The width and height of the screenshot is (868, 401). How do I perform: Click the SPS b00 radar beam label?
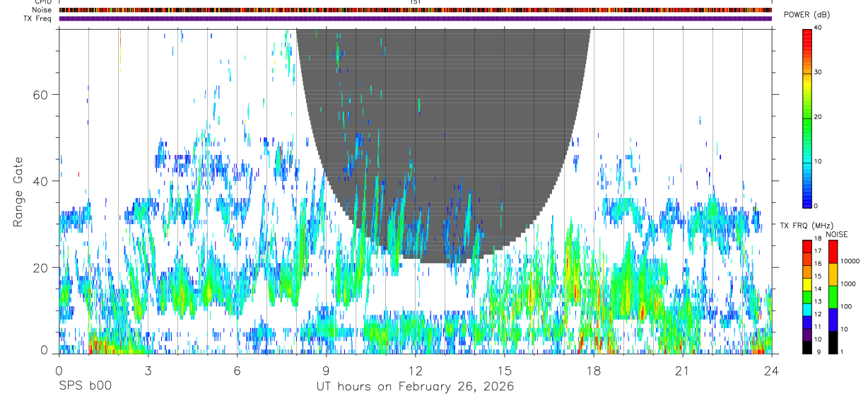point(85,386)
